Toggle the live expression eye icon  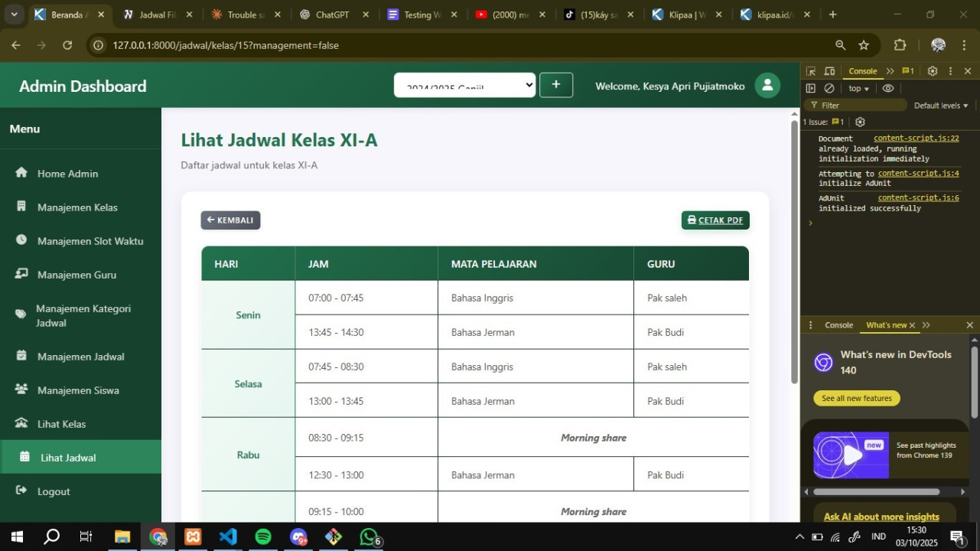coord(888,89)
